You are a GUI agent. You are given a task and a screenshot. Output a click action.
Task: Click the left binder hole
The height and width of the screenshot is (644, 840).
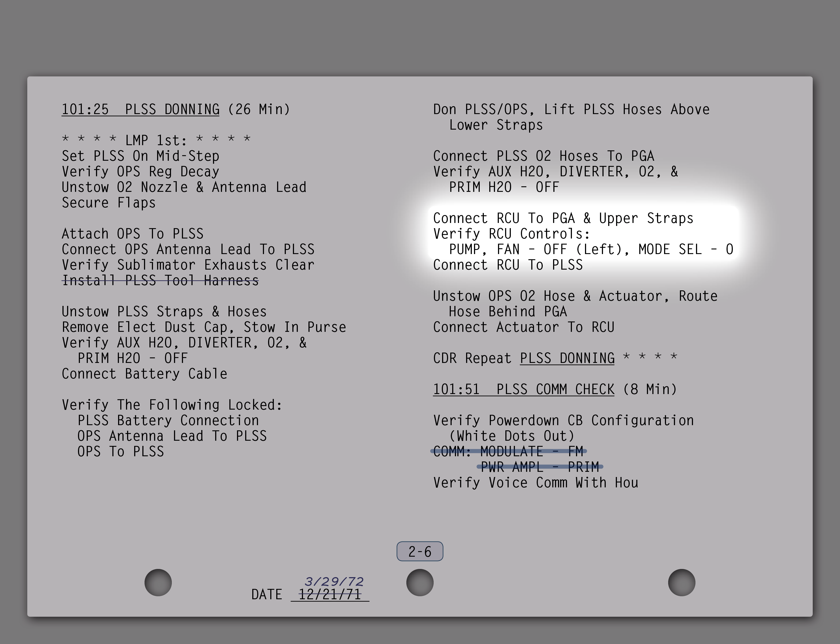click(x=158, y=582)
